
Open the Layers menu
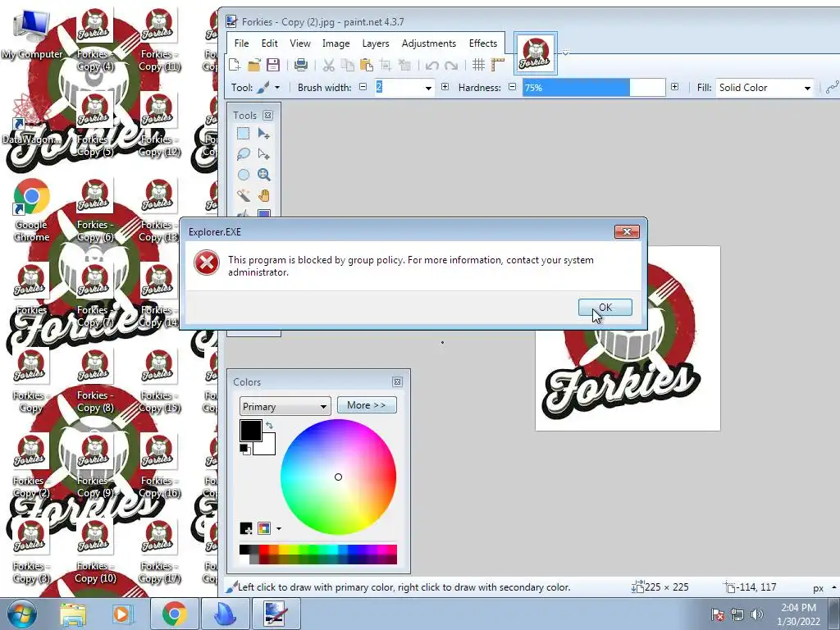point(376,43)
